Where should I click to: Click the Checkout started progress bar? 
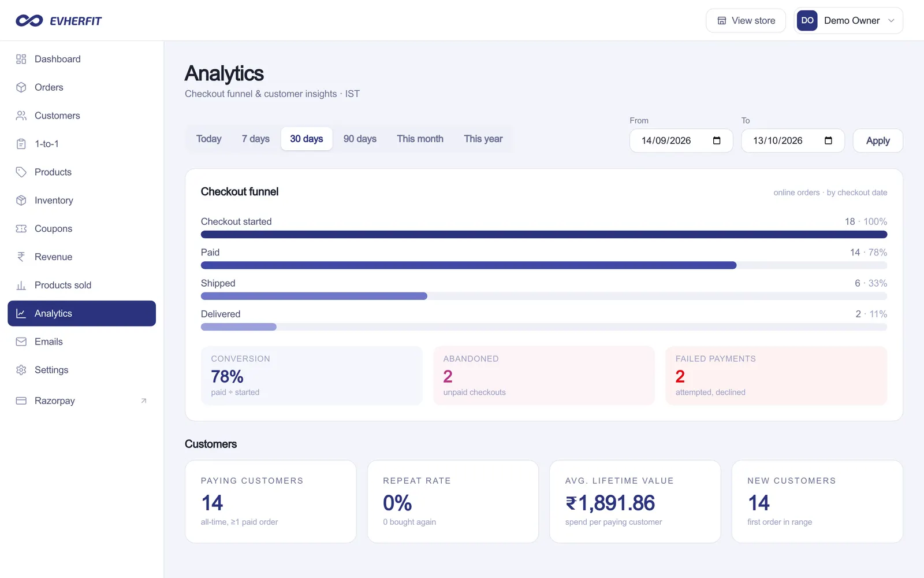(x=544, y=235)
